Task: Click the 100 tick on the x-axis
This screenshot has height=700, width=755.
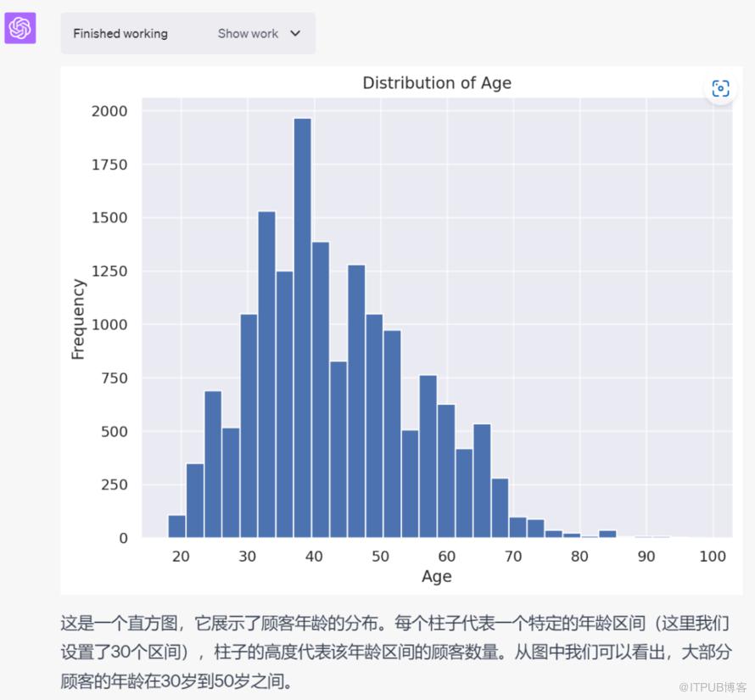Action: [x=713, y=557]
